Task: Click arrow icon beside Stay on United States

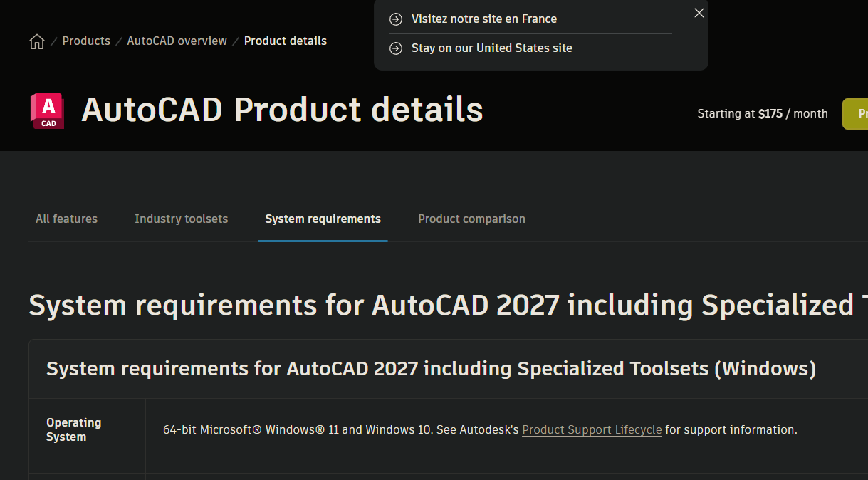Action: (x=396, y=48)
